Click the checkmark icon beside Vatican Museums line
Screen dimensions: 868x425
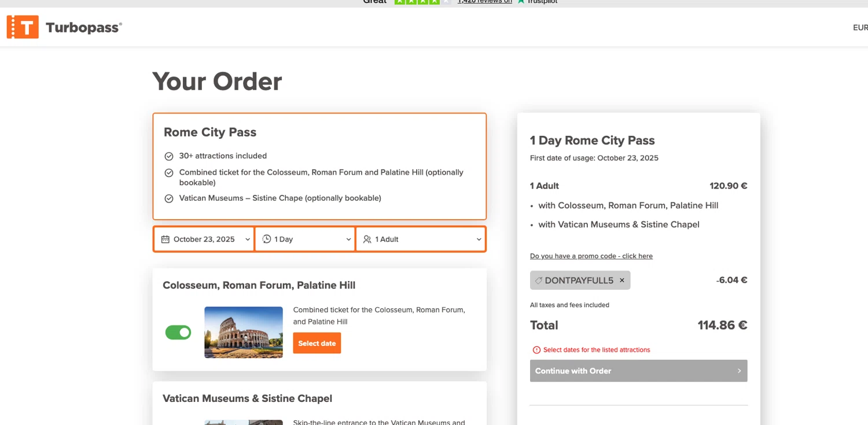169,198
